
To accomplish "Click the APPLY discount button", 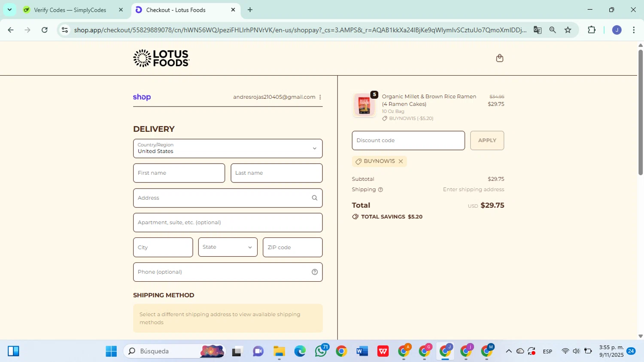I will [x=487, y=140].
